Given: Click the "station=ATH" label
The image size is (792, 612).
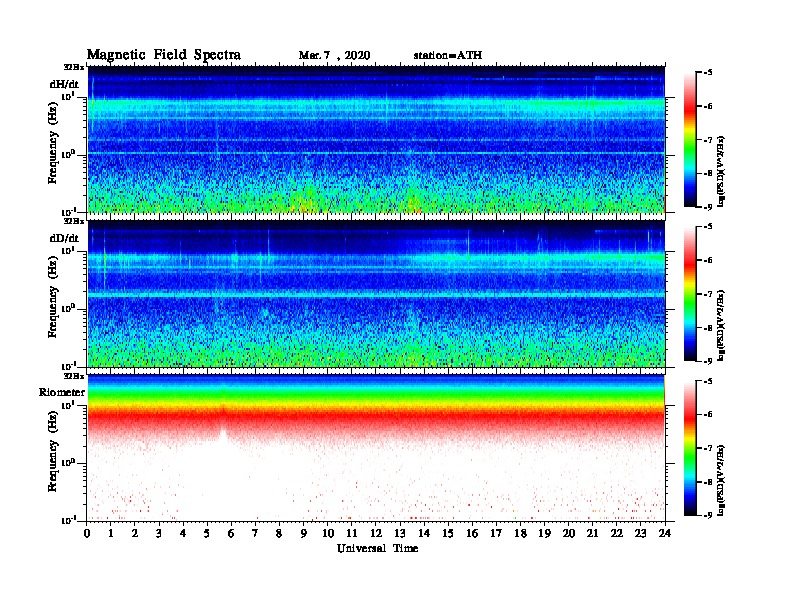Looking at the screenshot, I should tap(448, 56).
